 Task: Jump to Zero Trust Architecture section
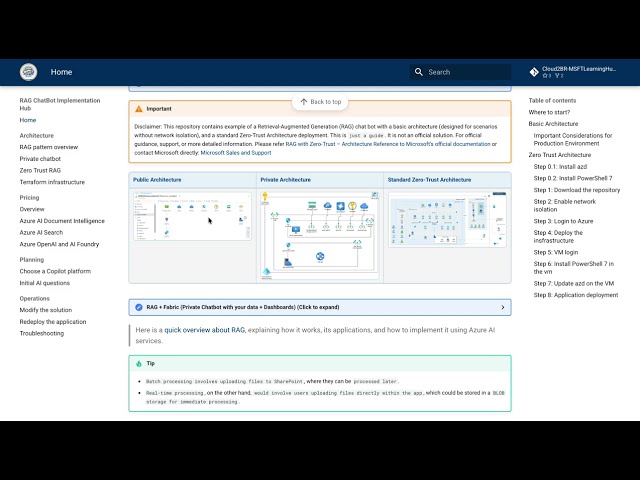pos(560,155)
